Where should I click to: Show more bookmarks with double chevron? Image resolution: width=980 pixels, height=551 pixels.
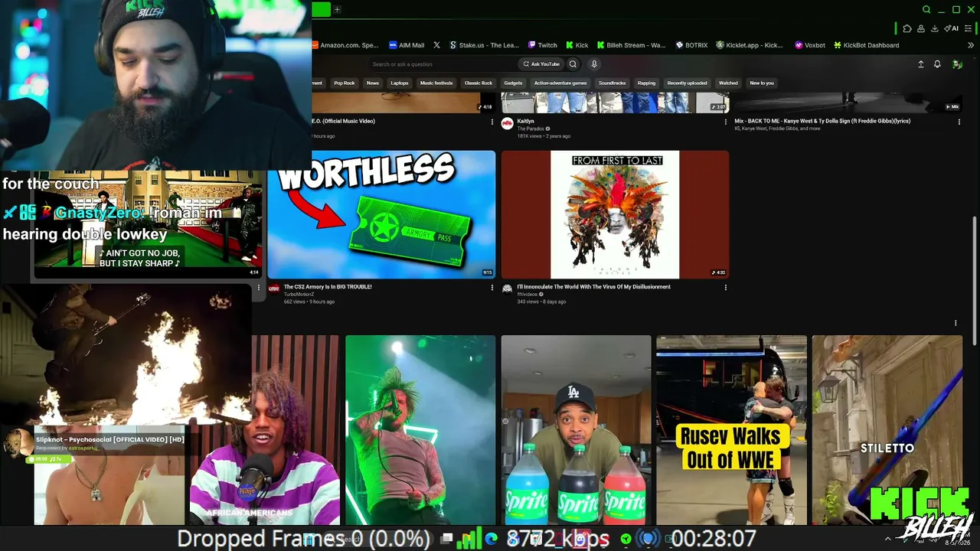971,45
